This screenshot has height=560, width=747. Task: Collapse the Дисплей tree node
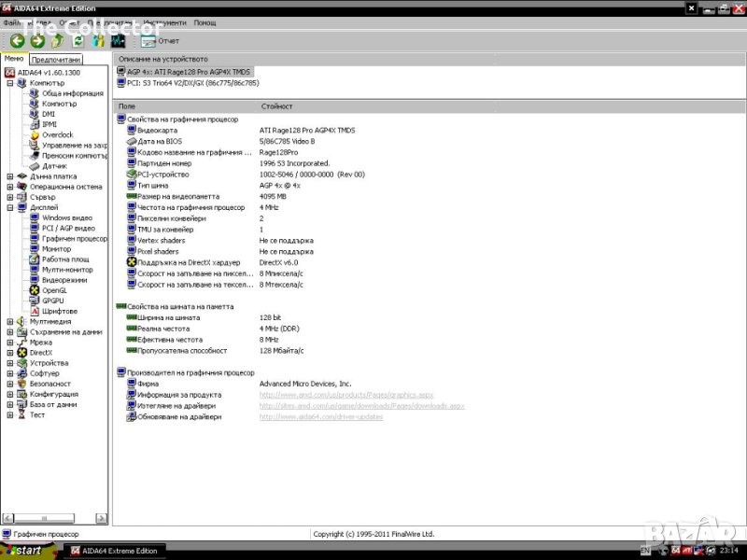[x=10, y=207]
